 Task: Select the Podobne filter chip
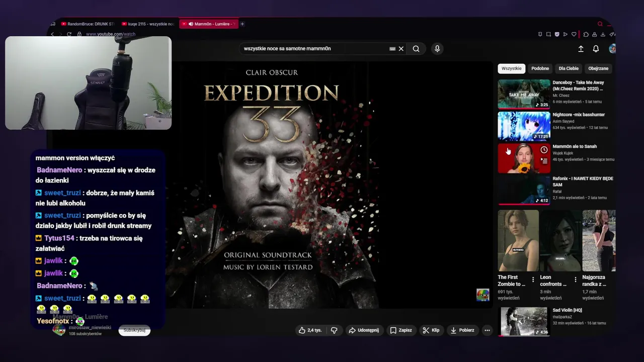click(x=540, y=68)
